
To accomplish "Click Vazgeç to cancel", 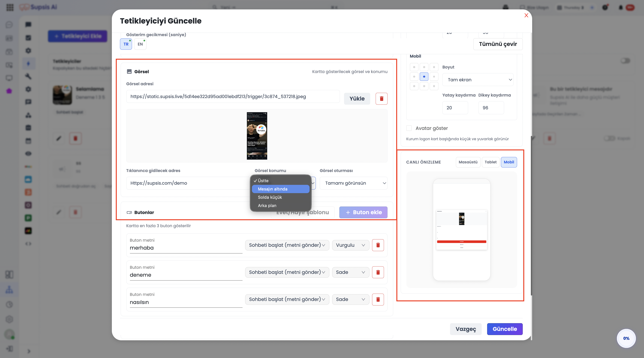I will (466, 329).
